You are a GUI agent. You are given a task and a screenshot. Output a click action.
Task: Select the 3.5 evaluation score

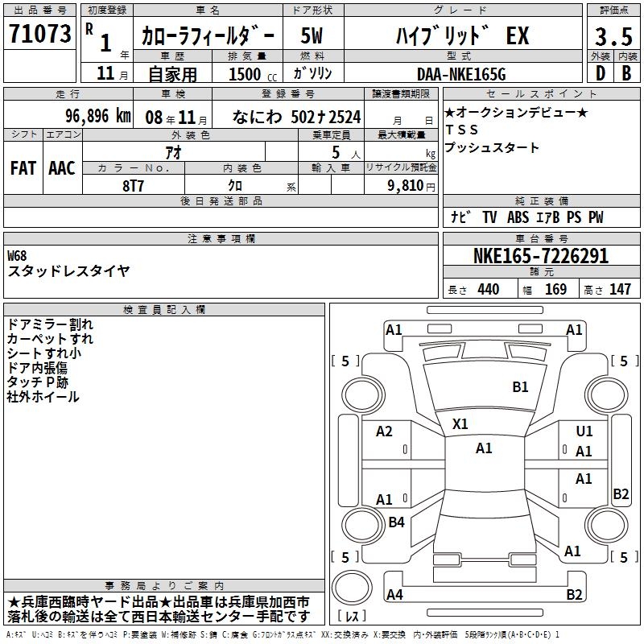pyautogui.click(x=613, y=36)
